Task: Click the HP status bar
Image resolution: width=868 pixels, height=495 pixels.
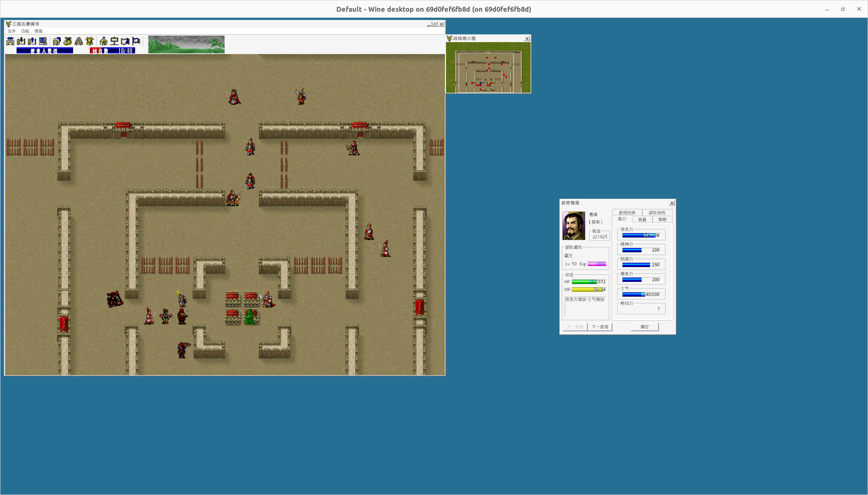Action: point(589,282)
